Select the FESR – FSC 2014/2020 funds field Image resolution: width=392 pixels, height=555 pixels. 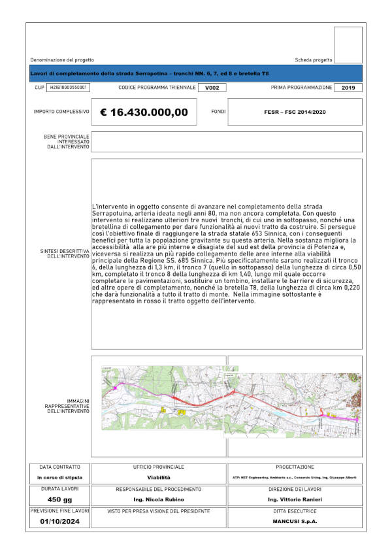pyautogui.click(x=294, y=112)
